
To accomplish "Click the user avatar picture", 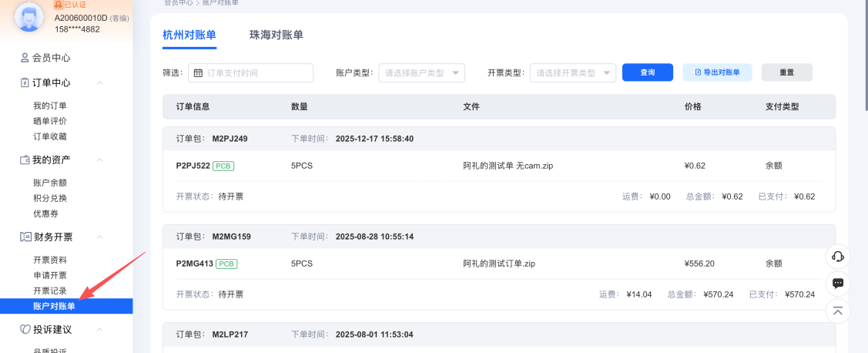I will click(29, 18).
